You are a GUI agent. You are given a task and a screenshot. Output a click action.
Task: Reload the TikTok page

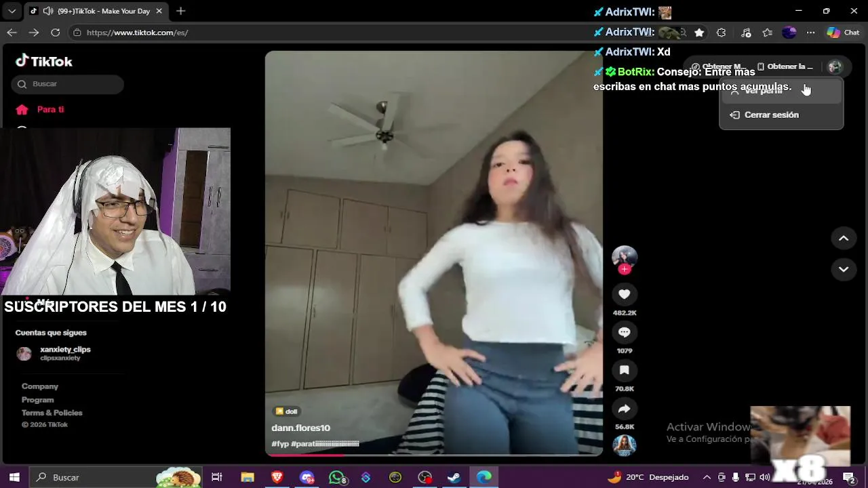[x=56, y=32]
